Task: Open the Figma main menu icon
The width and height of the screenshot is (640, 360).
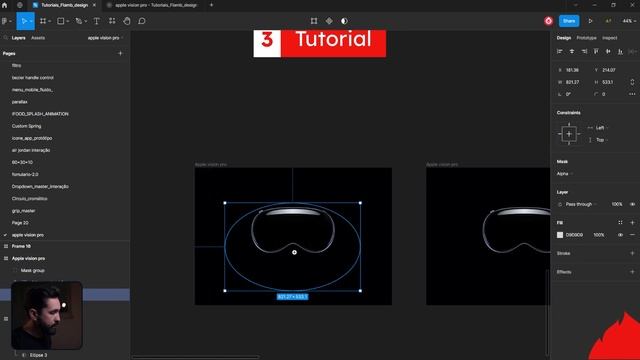Action: (4, 21)
